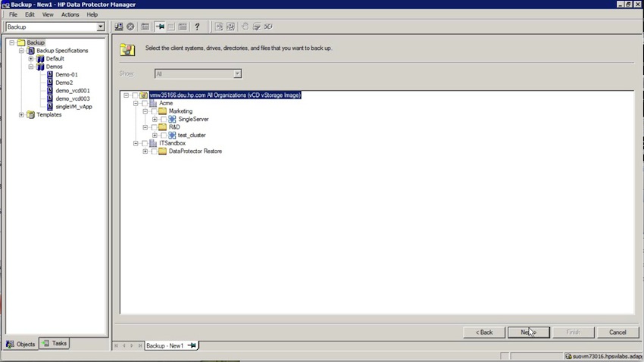
Task: Expand the SingleServer node
Action: [155, 119]
